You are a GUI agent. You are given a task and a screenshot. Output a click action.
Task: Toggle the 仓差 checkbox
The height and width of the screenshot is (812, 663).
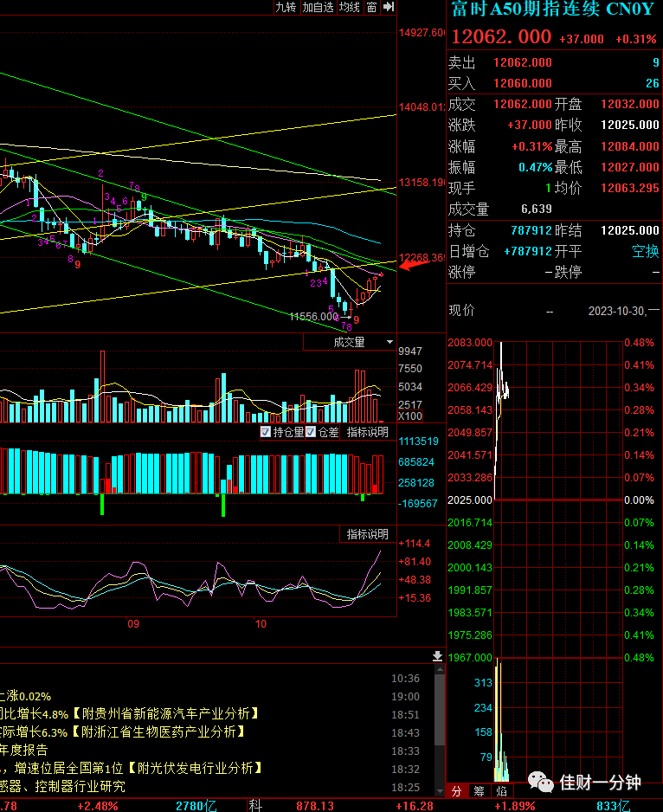pyautogui.click(x=311, y=431)
